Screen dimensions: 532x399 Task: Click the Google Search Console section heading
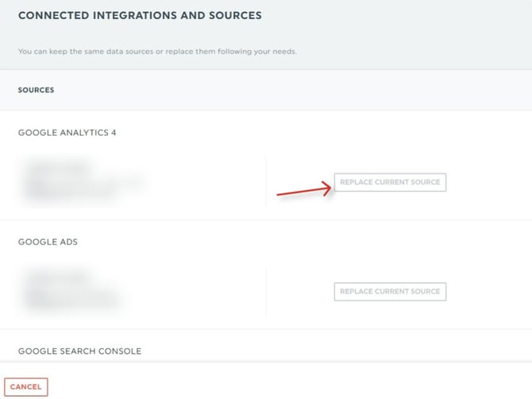pos(79,351)
